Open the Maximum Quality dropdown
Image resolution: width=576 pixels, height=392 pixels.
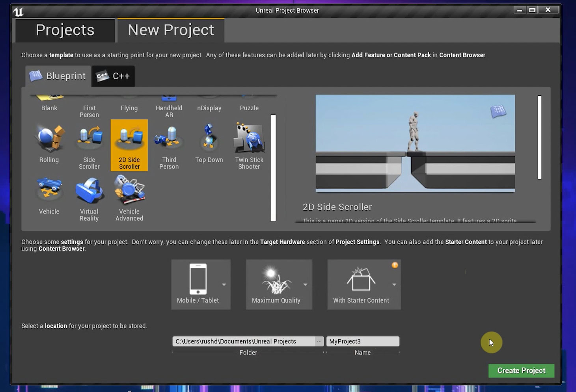click(x=305, y=284)
